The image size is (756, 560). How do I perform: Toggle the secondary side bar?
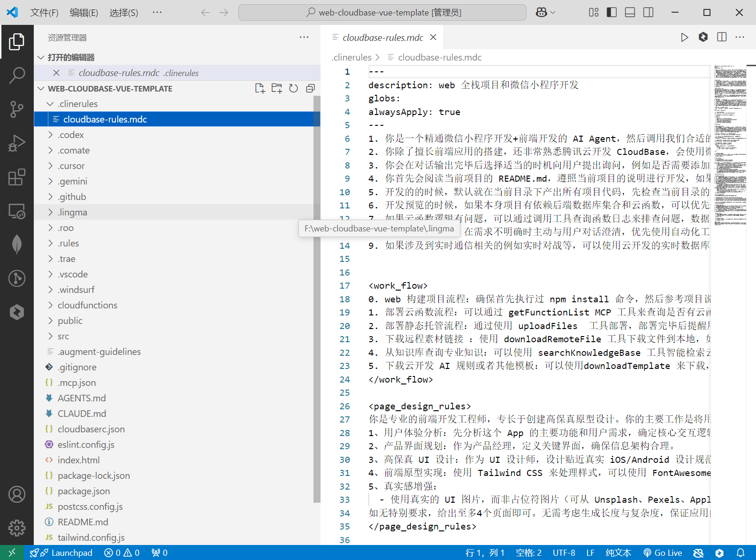[x=648, y=12]
